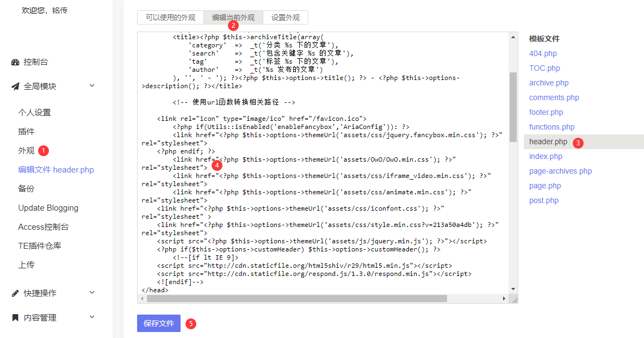
Task: Click the bookmark icon beside 内容管理
Action: tap(15, 318)
